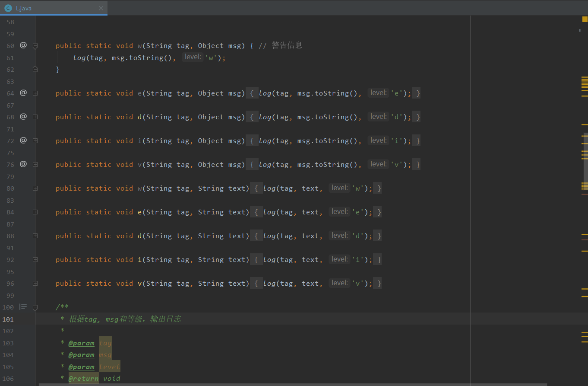Click the level: parameter hint on line 76

click(379, 164)
